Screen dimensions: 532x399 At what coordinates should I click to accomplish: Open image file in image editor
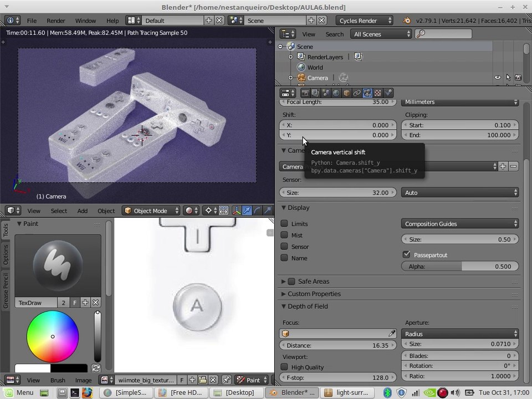point(203,380)
